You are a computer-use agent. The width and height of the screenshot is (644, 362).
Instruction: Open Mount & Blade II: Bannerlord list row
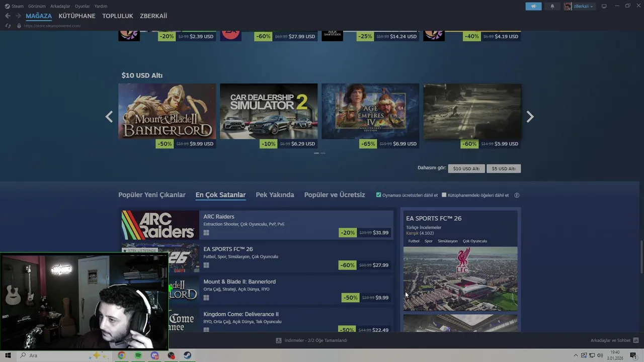coord(257,290)
